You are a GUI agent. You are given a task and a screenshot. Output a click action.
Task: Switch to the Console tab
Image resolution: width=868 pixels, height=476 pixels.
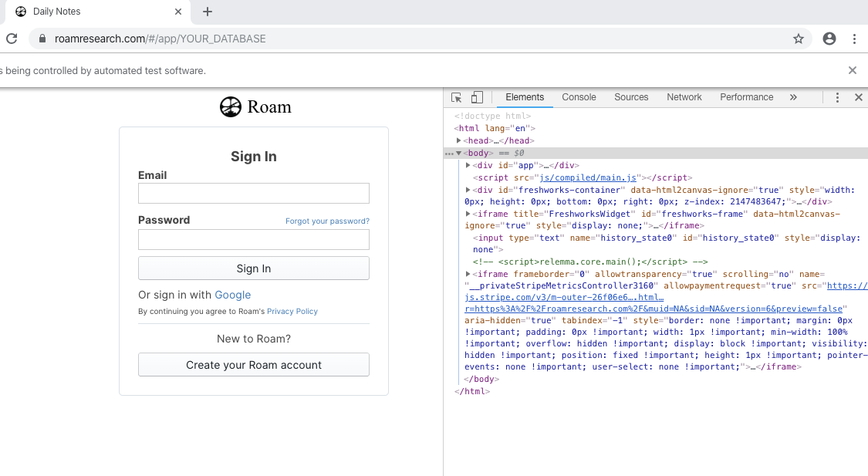[x=579, y=97]
